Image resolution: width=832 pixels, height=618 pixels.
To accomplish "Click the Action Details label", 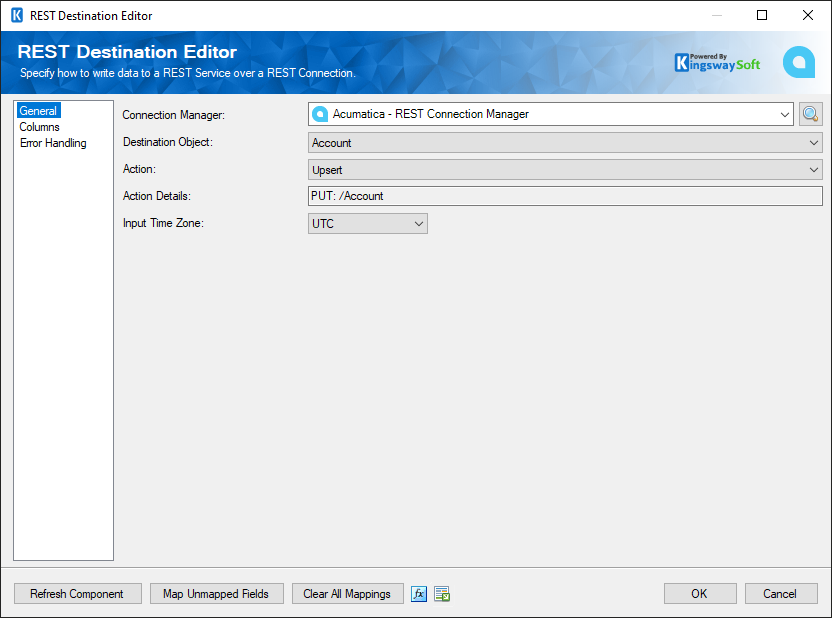I will tap(157, 196).
